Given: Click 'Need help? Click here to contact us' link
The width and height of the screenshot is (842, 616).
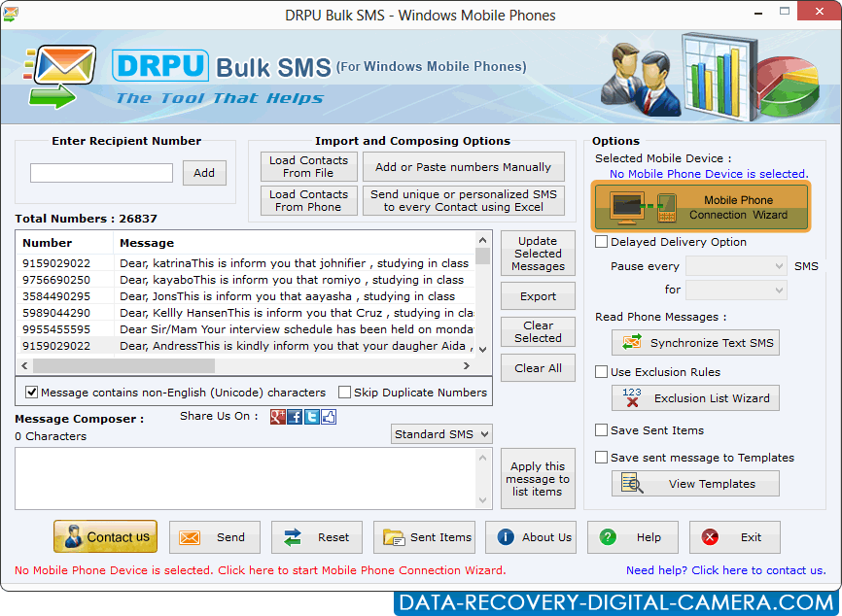Looking at the screenshot, I should 725,570.
